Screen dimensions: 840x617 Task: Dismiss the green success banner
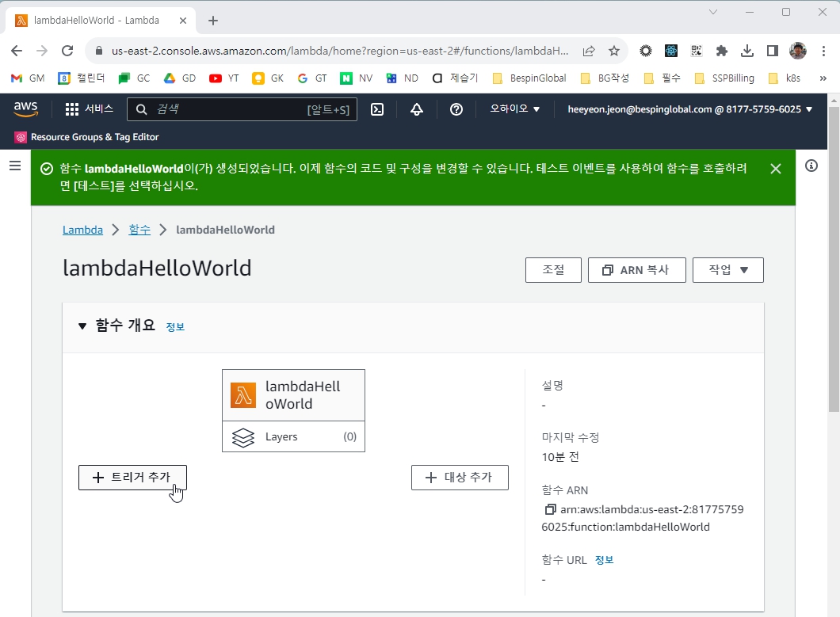pyautogui.click(x=775, y=169)
